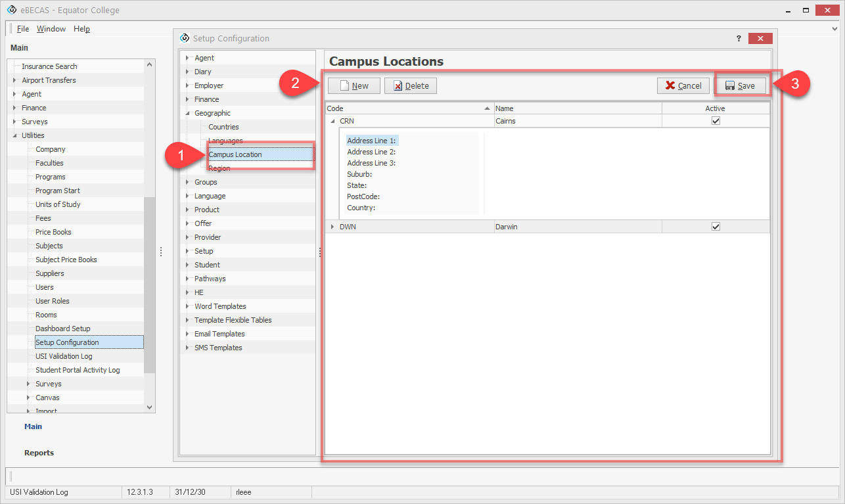Click the New document icon button
Viewport: 845px width, 504px height.
[344, 85]
